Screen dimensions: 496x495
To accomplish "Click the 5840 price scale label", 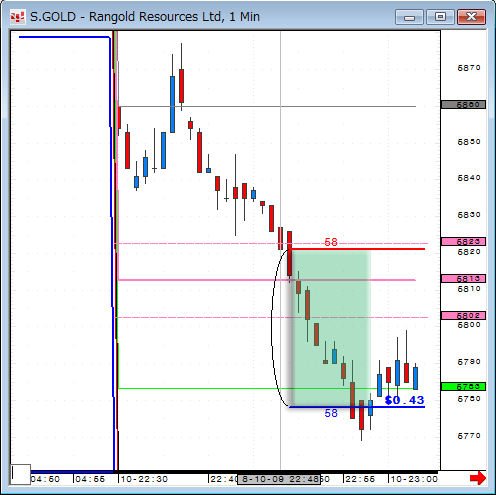I will pos(469,178).
